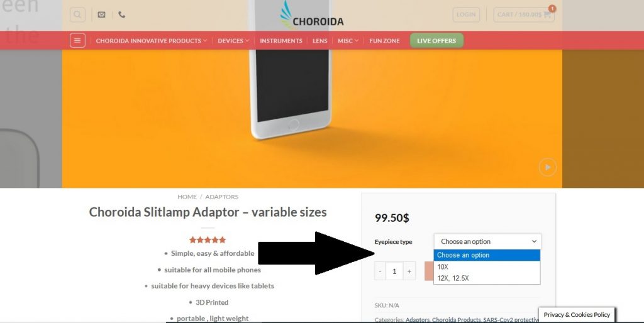Click the Login button

click(466, 15)
